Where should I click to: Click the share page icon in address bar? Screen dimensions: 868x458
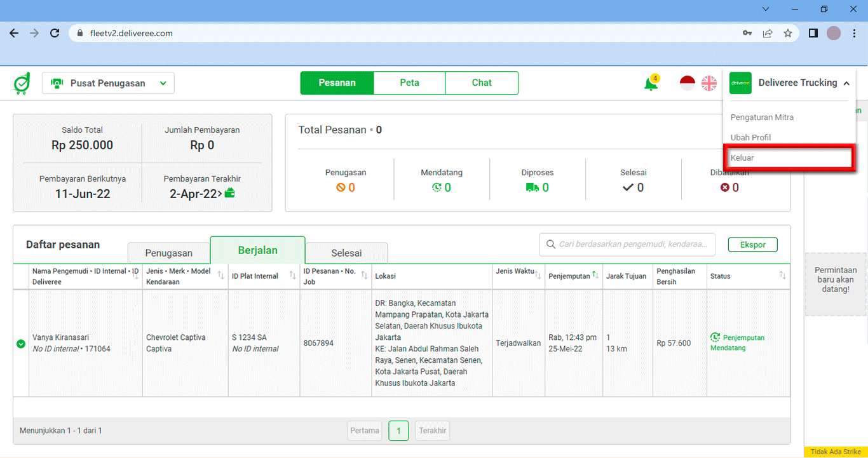768,33
